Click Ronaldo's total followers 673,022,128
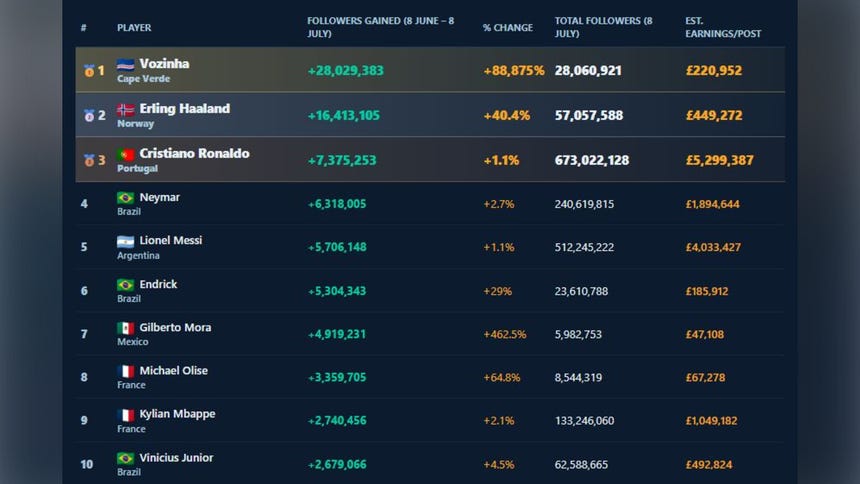The width and height of the screenshot is (860, 484). 592,160
